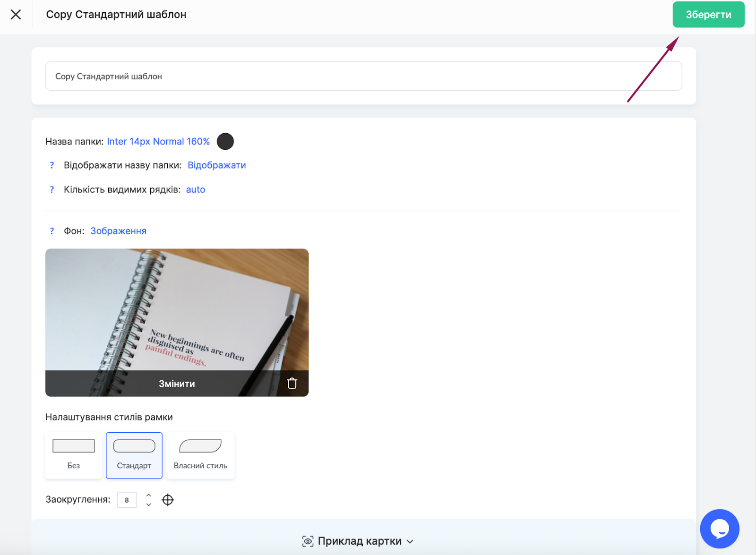The width and height of the screenshot is (756, 555).
Task: Click Змінити to change the background image
Action: point(177,384)
